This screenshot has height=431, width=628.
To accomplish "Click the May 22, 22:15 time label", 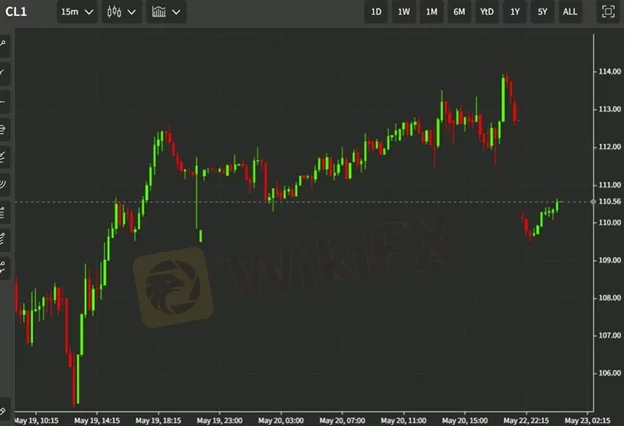I will tap(526, 421).
